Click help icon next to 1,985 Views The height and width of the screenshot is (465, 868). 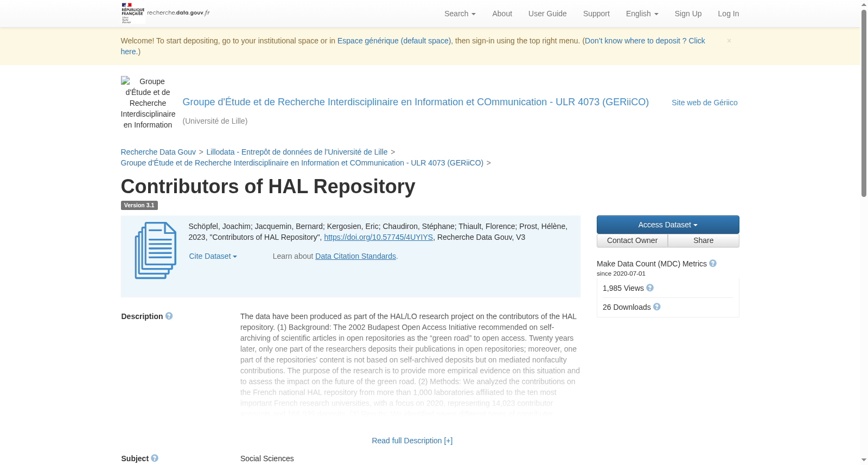(650, 288)
